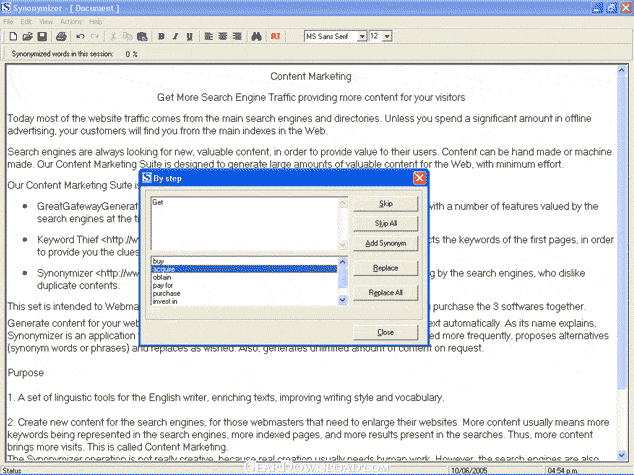634x475 pixels.
Task: Open the View menu
Action: click(x=46, y=21)
